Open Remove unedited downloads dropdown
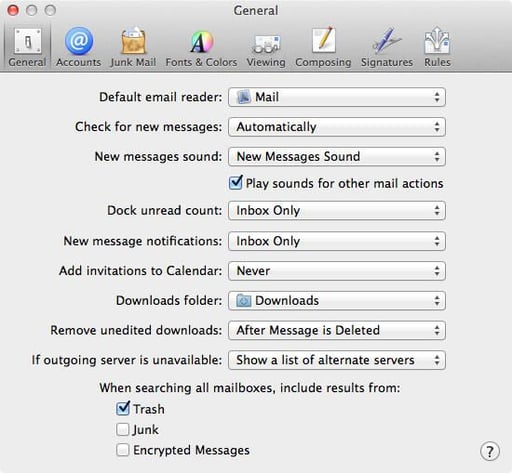The image size is (512, 473). pyautogui.click(x=337, y=330)
